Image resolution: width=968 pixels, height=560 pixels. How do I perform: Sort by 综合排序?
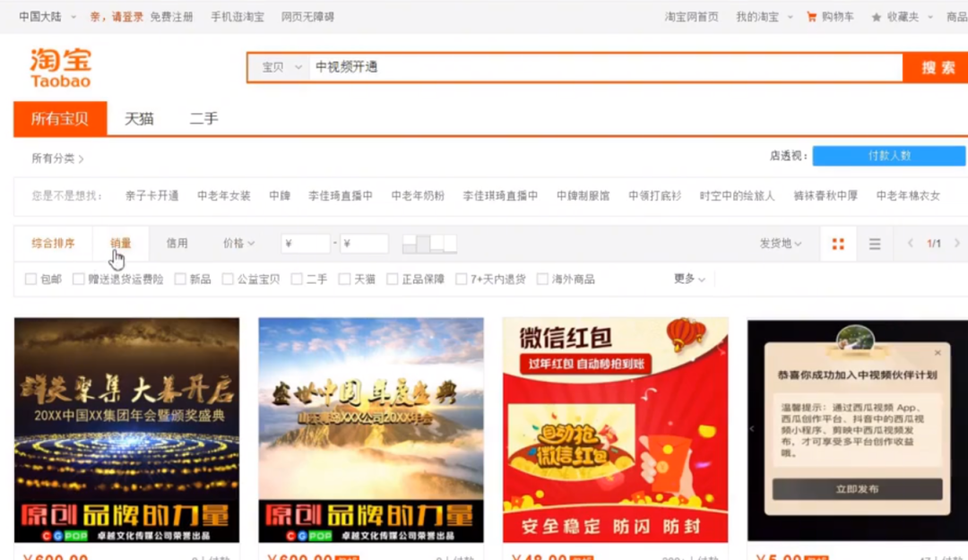tap(53, 243)
